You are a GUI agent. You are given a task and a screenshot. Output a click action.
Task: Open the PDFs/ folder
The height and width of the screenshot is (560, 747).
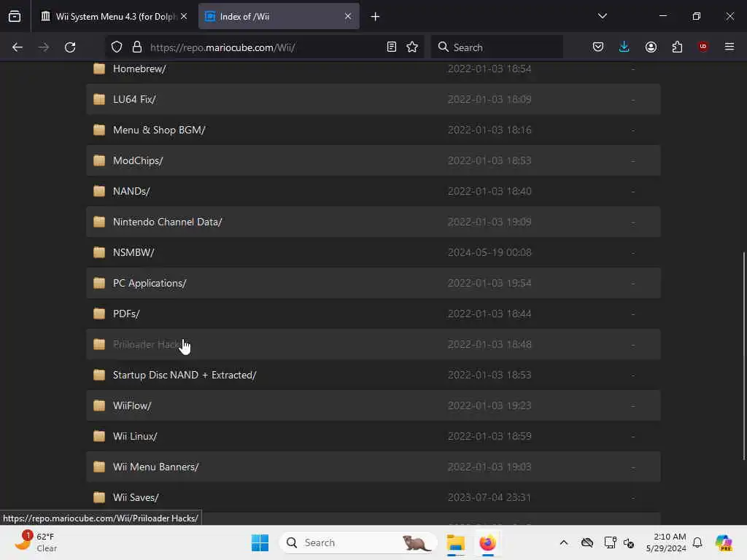coord(126,314)
